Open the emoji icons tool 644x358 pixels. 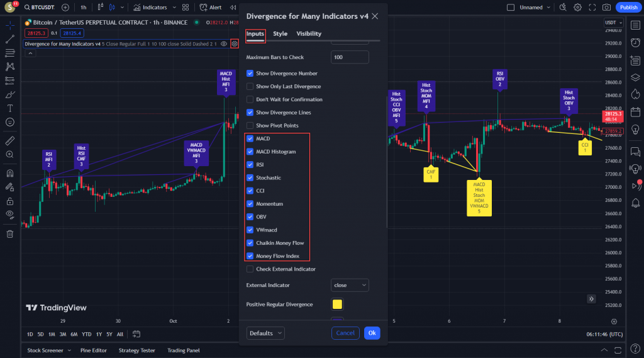click(10, 122)
